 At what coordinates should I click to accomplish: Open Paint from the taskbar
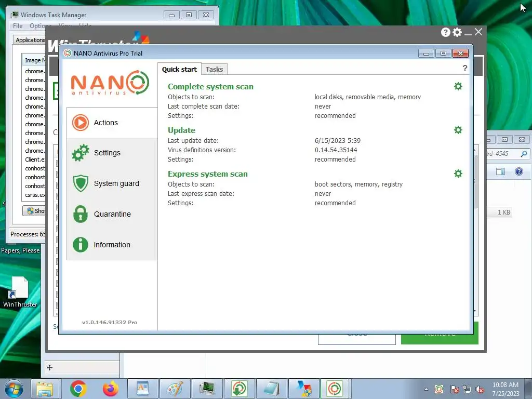pyautogui.click(x=175, y=389)
